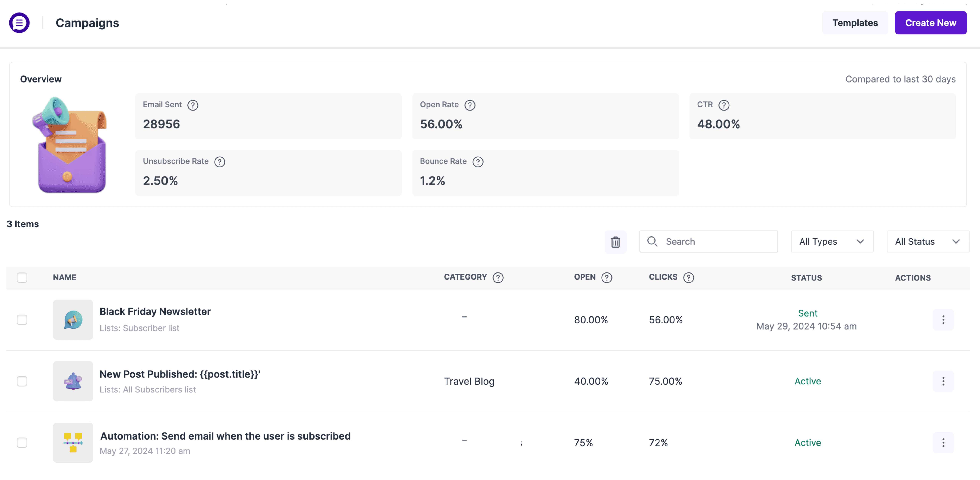Click the Sent status for Black Friday
Image resolution: width=980 pixels, height=480 pixels.
(x=807, y=313)
